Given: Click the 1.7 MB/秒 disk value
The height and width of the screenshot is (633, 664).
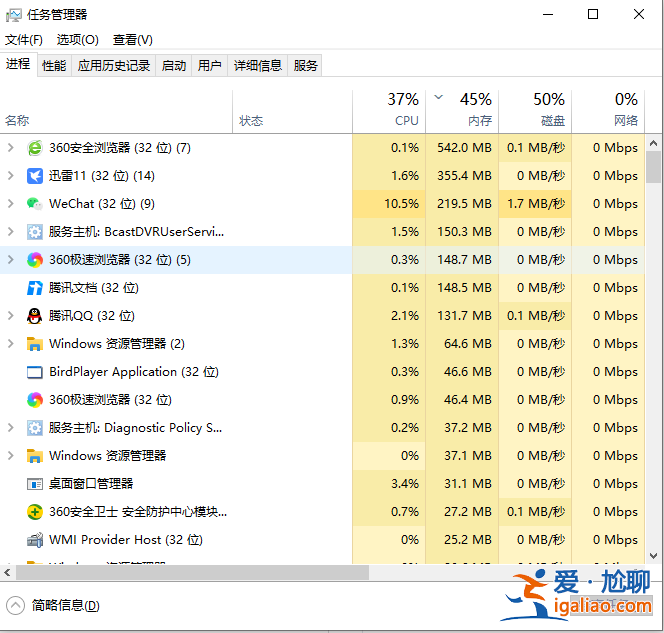Looking at the screenshot, I should (536, 204).
